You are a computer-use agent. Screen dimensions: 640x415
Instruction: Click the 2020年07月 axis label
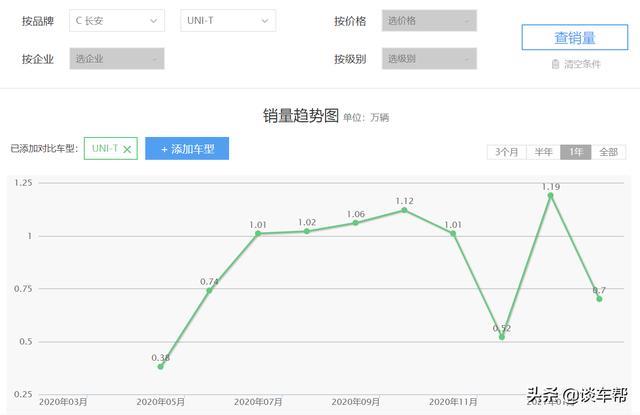click(258, 402)
